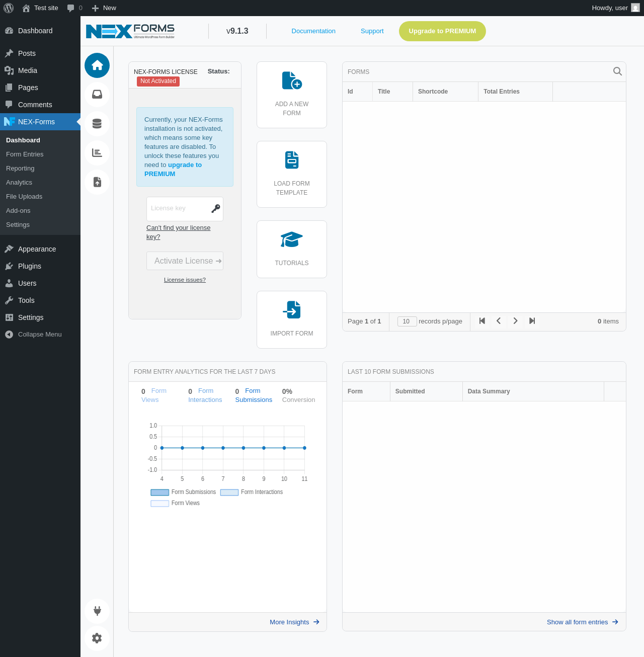Click the New content plus in admin bar
The width and height of the screenshot is (644, 657).
104,8
